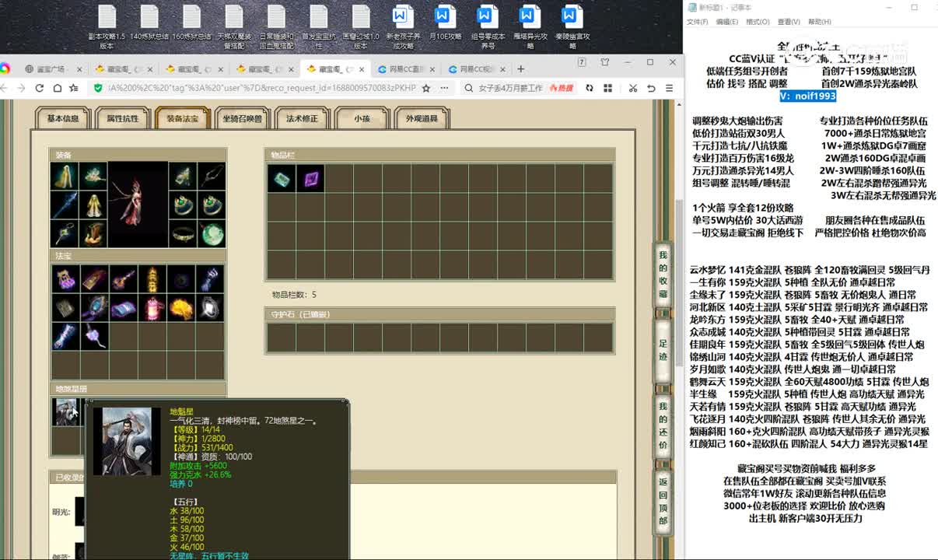Click the browser extensions grid icon
Viewport: 938px width, 560px height.
(x=607, y=88)
